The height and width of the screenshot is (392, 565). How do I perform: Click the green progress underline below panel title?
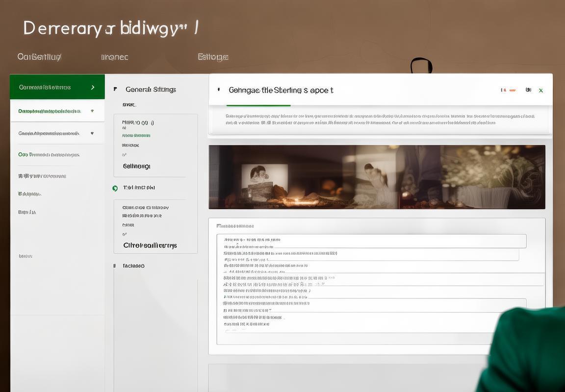click(258, 105)
